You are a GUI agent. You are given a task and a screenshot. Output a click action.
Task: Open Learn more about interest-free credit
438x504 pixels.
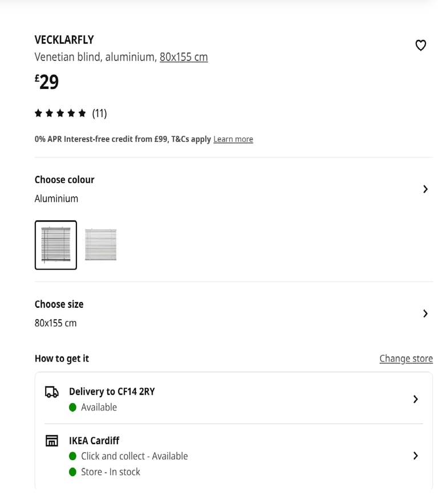tap(233, 139)
